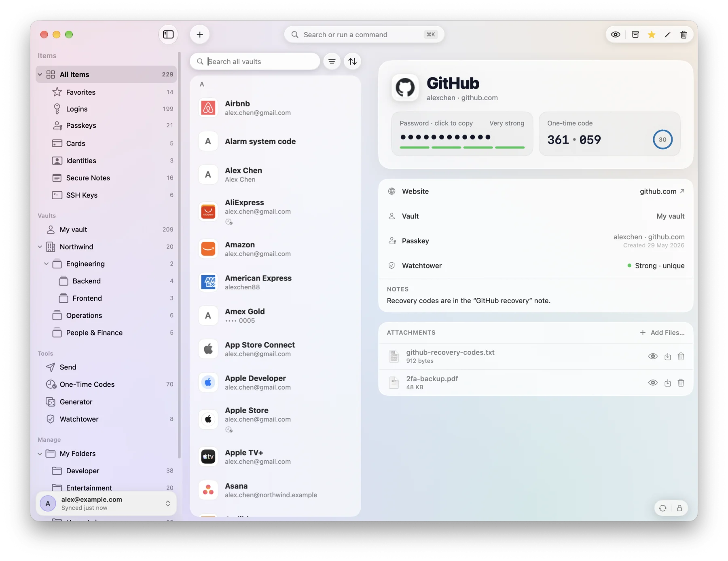This screenshot has height=561, width=728.
Task: Click the password strength bar
Action: tap(462, 148)
